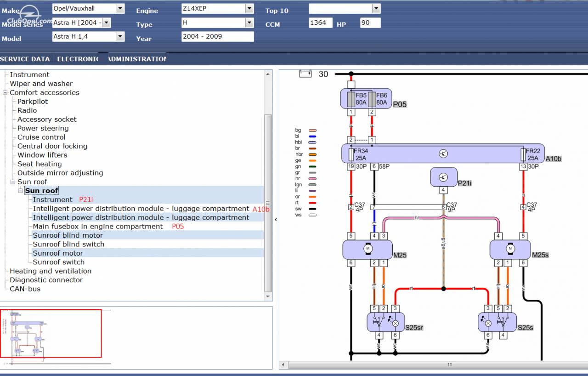This screenshot has height=376, width=588.
Task: Collapse the Comfort accessories tree node
Action: tap(5, 92)
